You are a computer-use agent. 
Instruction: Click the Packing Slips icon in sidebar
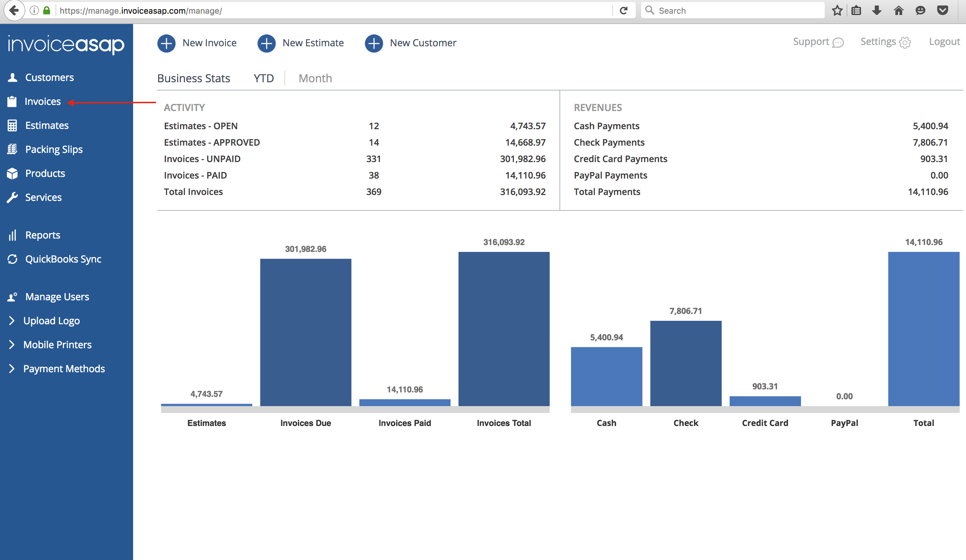12,149
